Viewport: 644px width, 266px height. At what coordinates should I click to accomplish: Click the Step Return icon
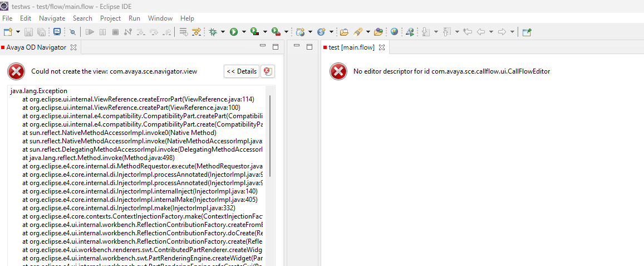[x=167, y=32]
